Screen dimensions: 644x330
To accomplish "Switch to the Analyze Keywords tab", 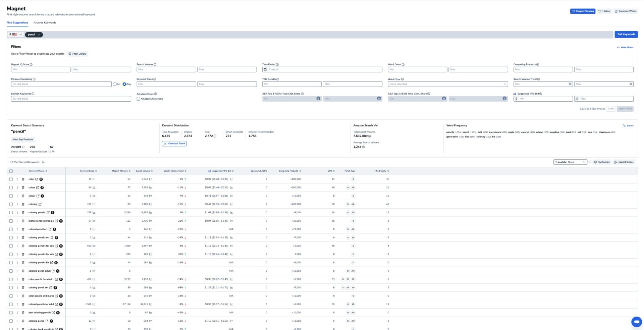I will 45,23.
